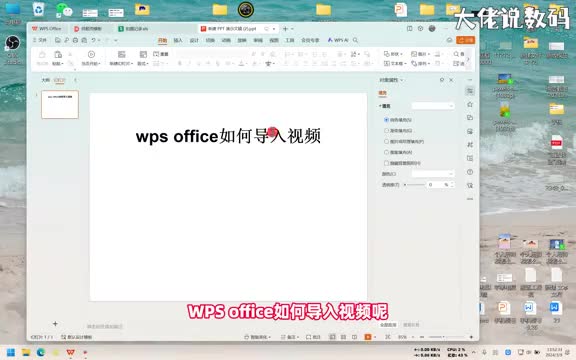Collapse the slide thumbnail pane chevron

pyautogui.click(x=75, y=80)
